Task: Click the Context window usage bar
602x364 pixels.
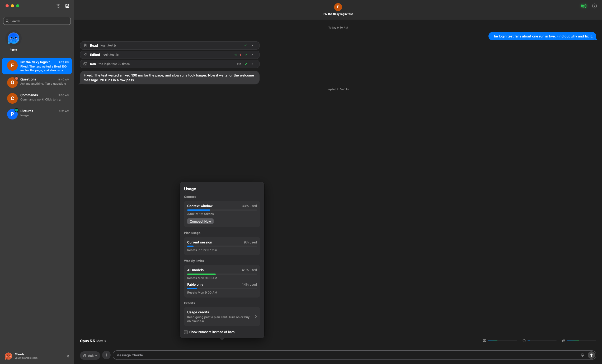Action: 222,210
